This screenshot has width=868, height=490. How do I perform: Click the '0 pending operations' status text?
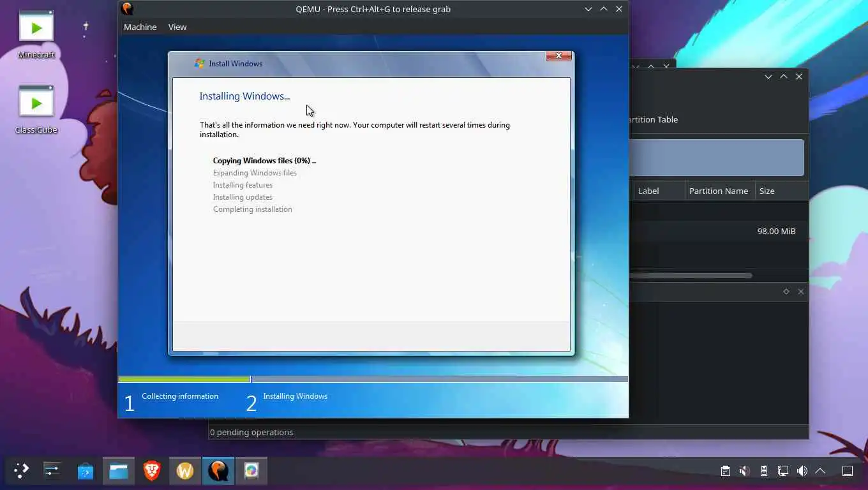pyautogui.click(x=251, y=432)
